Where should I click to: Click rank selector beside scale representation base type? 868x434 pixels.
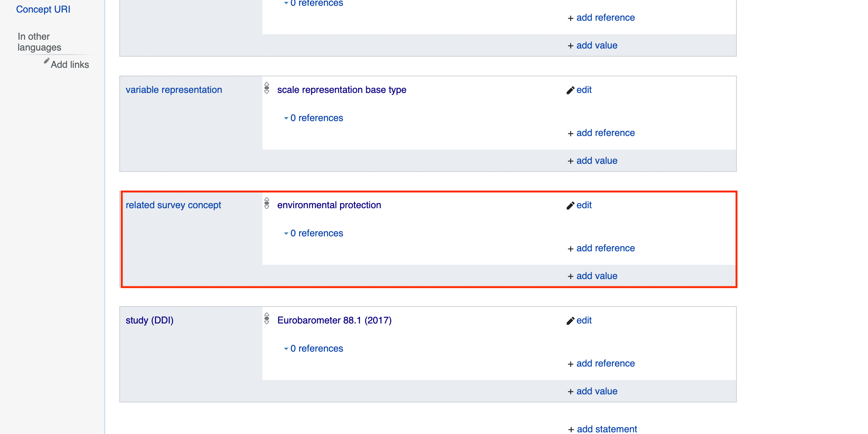(267, 88)
